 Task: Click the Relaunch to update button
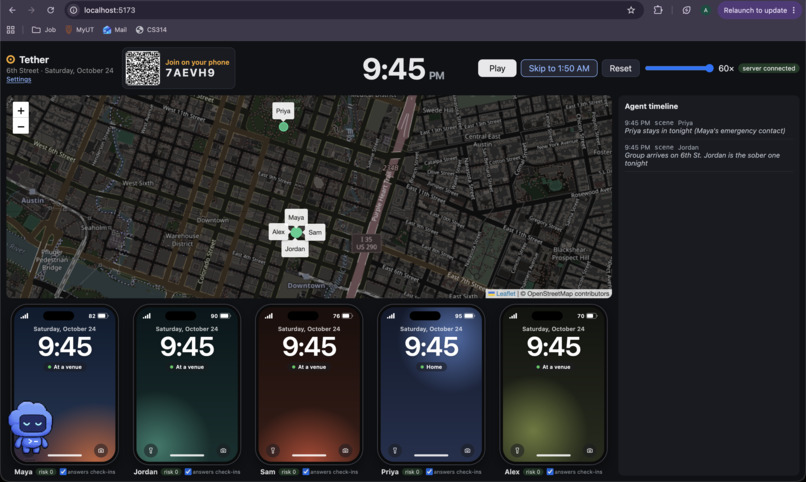point(755,10)
